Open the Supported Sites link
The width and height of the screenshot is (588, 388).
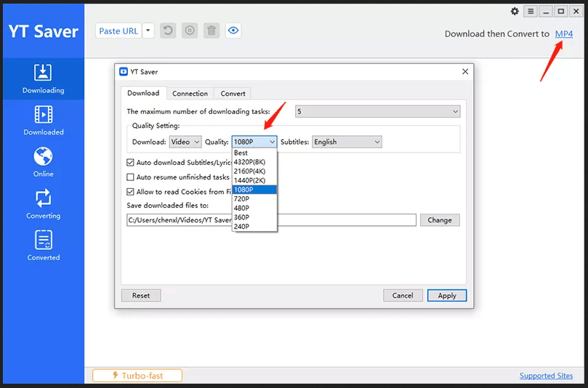pos(546,376)
